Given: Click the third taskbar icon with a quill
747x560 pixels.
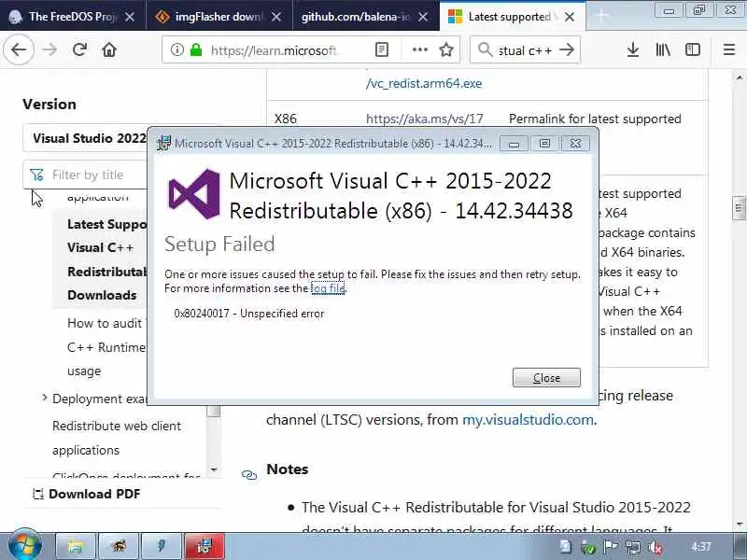Looking at the screenshot, I should (x=161, y=546).
